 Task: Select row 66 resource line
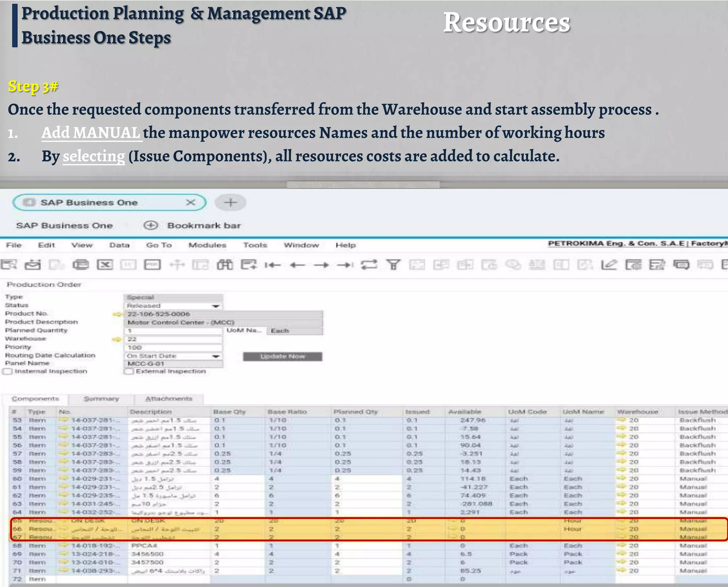369,529
